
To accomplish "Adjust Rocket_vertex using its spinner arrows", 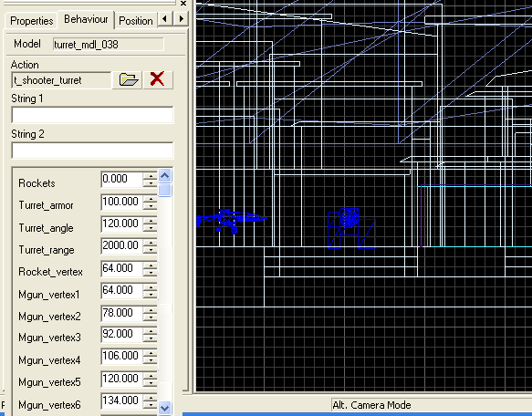I will (151, 269).
